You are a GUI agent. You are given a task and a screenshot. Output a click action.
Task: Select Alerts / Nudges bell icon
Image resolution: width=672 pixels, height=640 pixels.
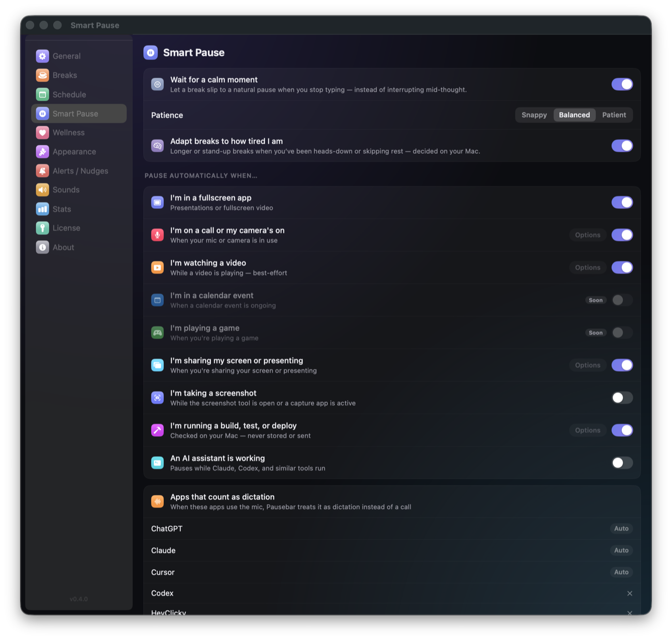[x=42, y=171]
